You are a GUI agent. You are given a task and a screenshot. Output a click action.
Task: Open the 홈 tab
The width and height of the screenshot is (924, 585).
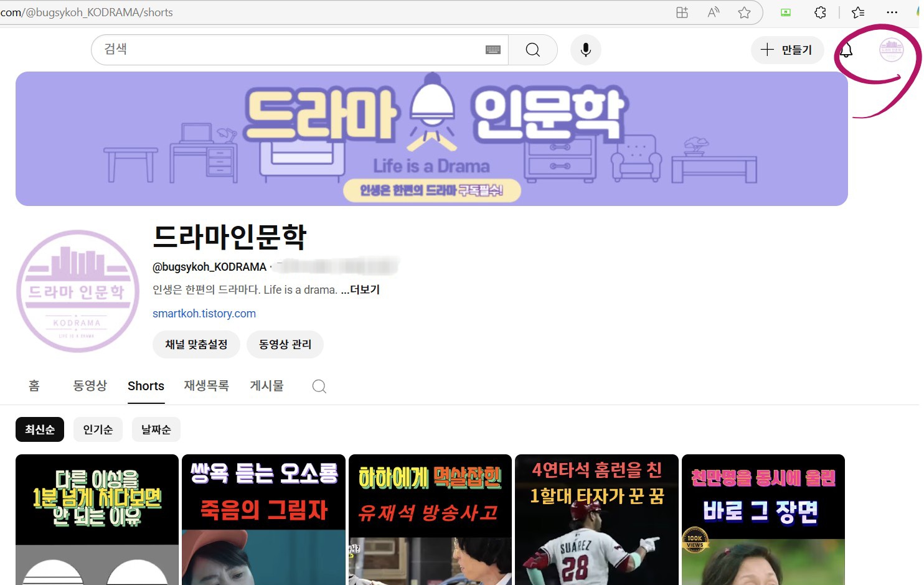coord(34,386)
